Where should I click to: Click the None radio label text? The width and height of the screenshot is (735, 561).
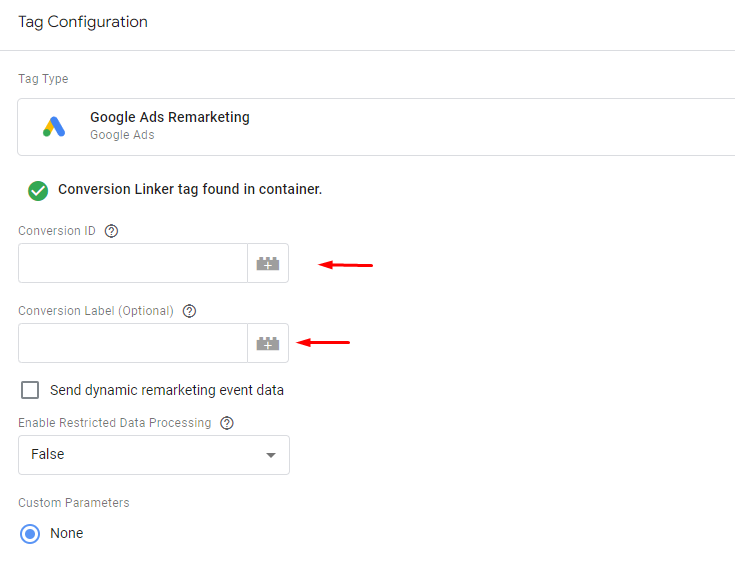coord(67,533)
